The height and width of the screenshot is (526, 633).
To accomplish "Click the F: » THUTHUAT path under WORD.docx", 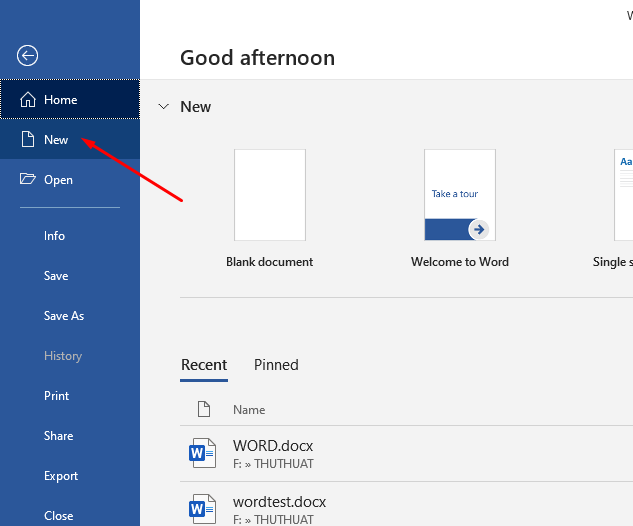I will 273,464.
